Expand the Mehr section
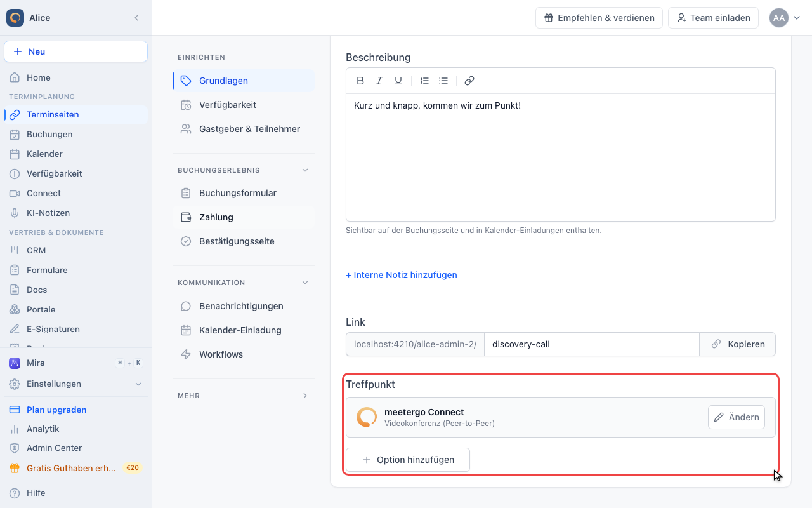Screen dimensions: 812x508 (x=305, y=396)
